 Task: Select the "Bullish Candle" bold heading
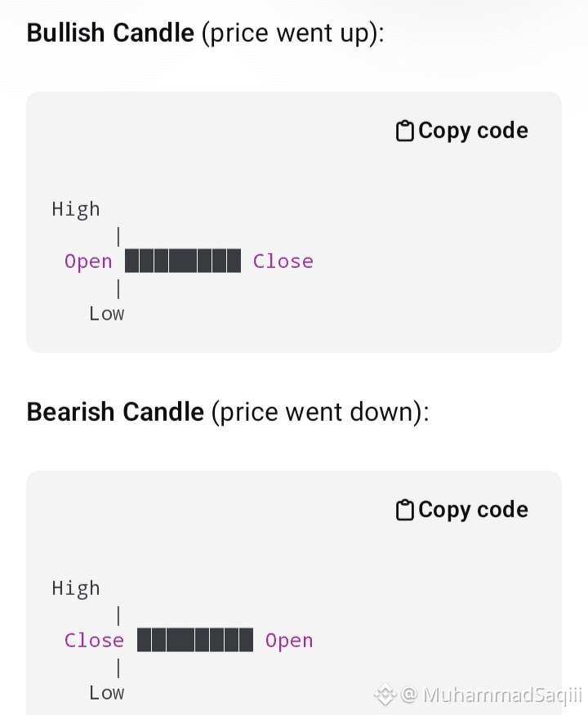click(x=110, y=34)
